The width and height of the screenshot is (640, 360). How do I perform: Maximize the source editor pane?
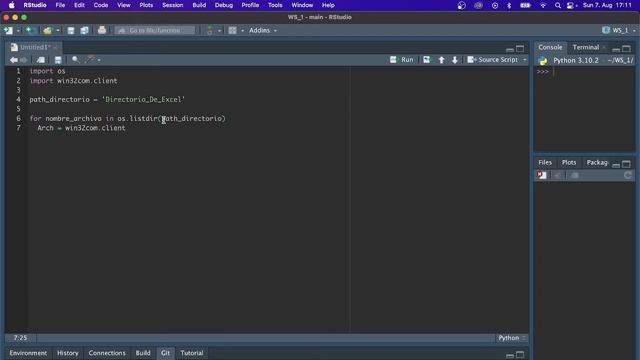(x=520, y=49)
